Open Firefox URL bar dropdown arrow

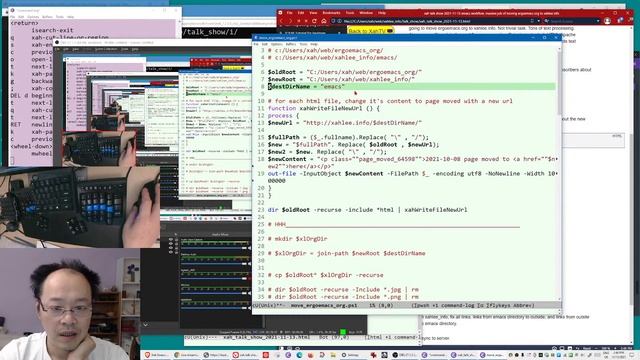pyautogui.click(x=538, y=21)
